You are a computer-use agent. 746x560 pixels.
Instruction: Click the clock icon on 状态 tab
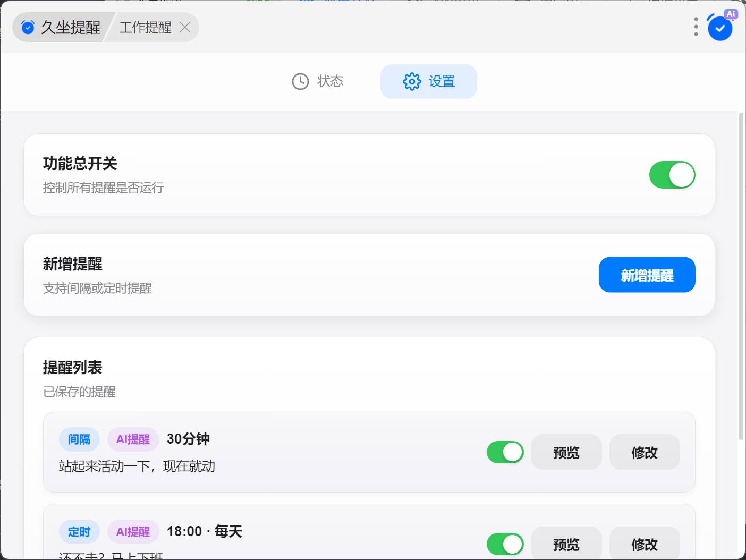click(300, 81)
